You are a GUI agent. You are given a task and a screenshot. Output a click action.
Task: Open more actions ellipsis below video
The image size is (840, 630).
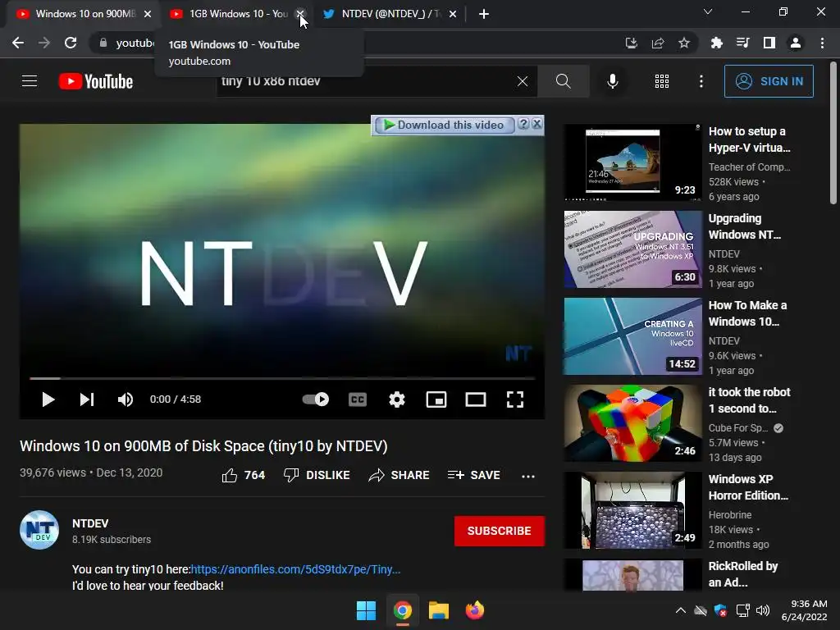tap(528, 476)
